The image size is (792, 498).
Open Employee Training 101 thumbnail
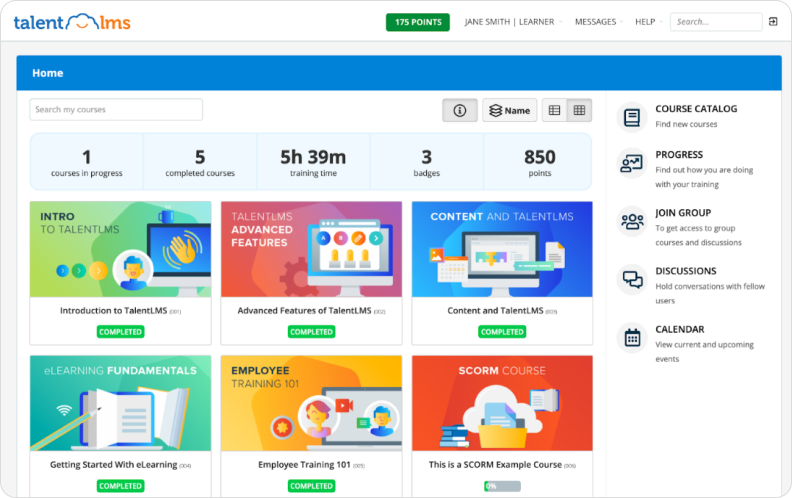click(312, 403)
